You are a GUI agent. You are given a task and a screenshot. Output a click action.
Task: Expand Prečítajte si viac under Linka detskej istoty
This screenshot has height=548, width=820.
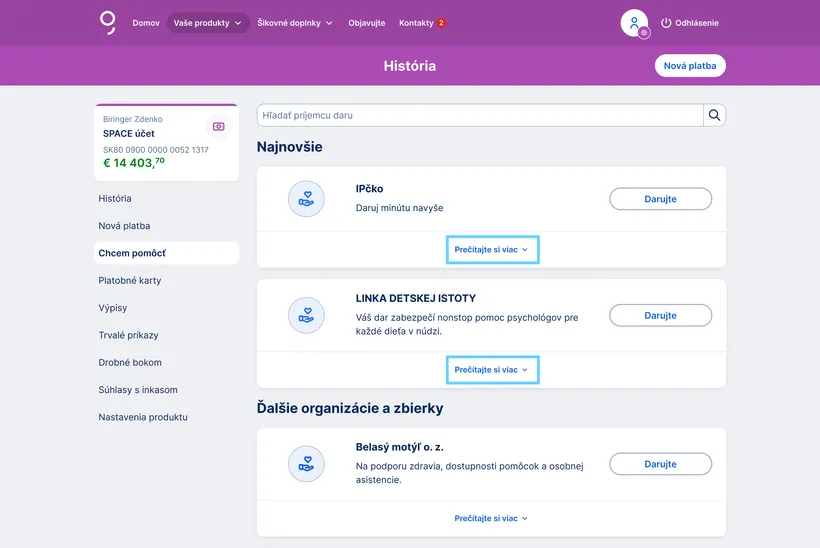(x=491, y=370)
